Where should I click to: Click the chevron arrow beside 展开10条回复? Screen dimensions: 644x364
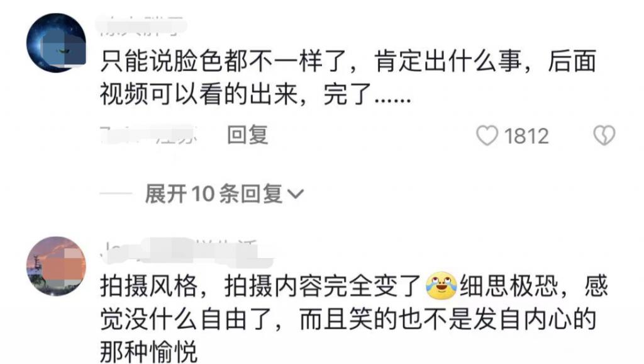(x=296, y=194)
